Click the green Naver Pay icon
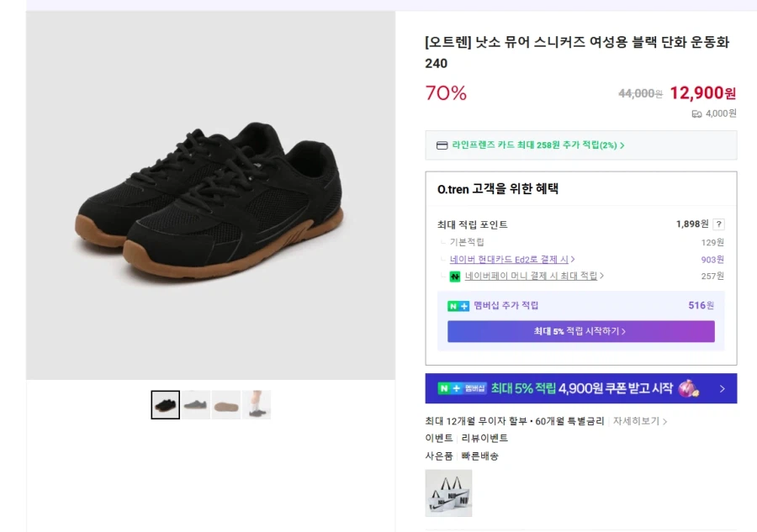757x532 pixels. (453, 276)
